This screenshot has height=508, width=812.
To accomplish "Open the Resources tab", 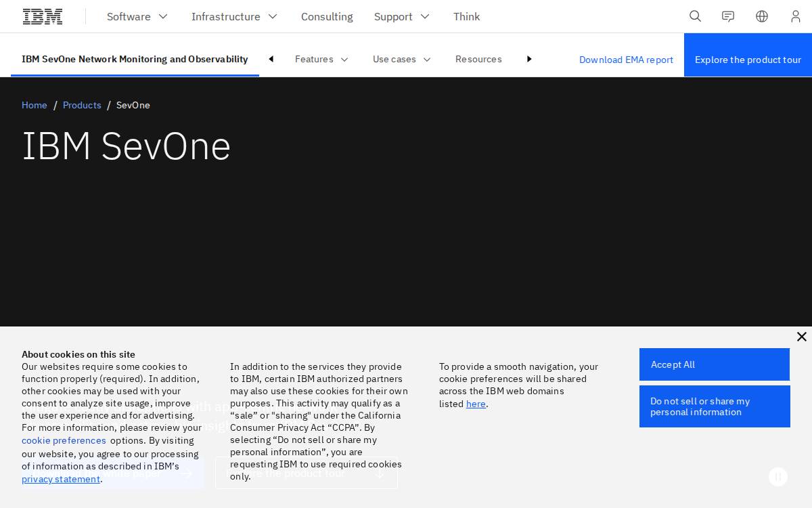I will coord(478,59).
